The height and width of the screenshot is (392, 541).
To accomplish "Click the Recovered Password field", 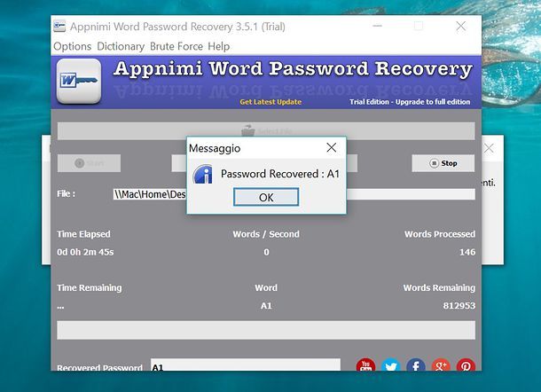I will (246, 365).
